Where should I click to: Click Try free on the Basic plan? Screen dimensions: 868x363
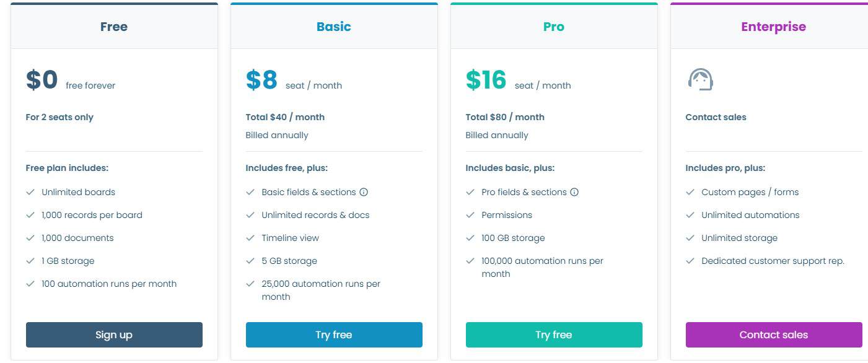tap(334, 335)
